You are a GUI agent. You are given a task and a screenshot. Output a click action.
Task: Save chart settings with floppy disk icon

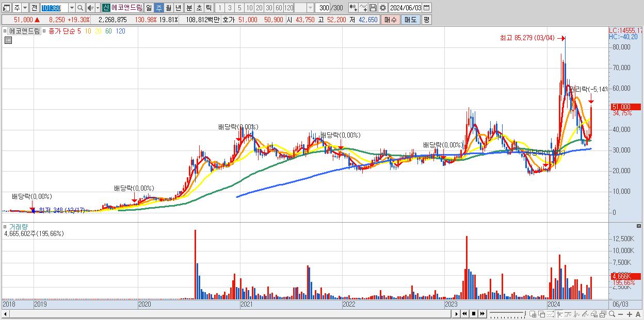point(373,8)
